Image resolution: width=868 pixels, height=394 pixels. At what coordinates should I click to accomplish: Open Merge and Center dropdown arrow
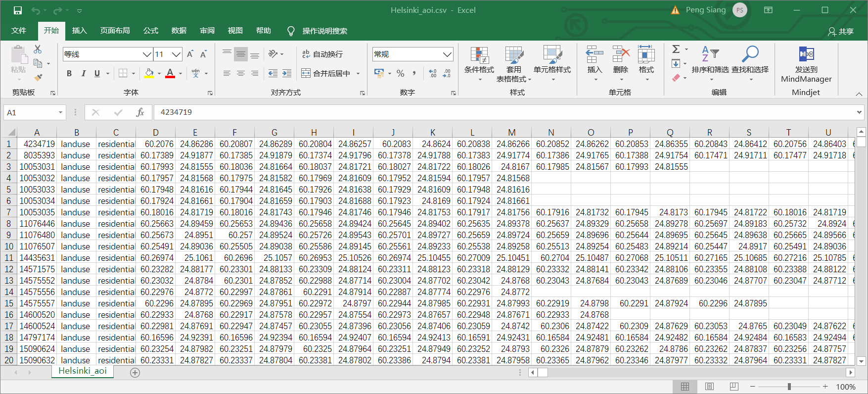(358, 73)
